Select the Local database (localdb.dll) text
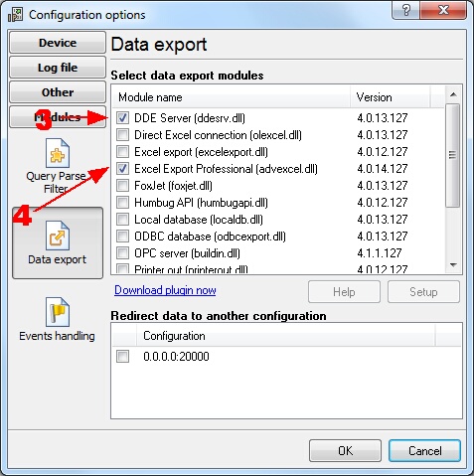The image size is (474, 476). [x=199, y=220]
